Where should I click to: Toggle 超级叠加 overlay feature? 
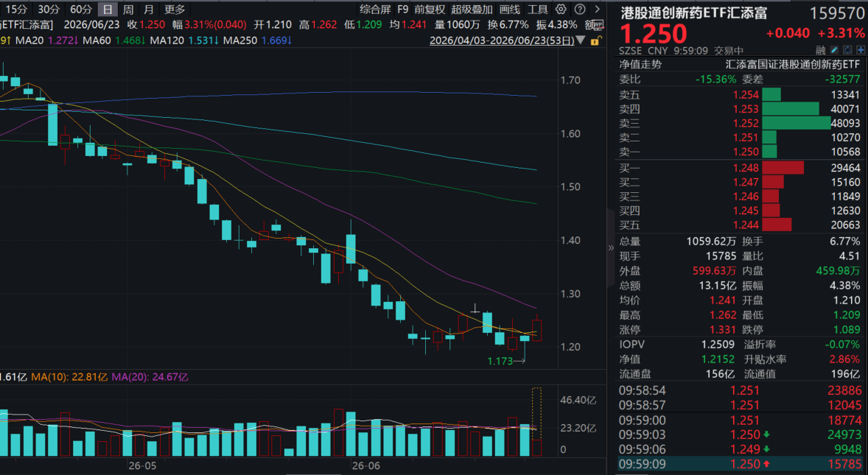[472, 10]
